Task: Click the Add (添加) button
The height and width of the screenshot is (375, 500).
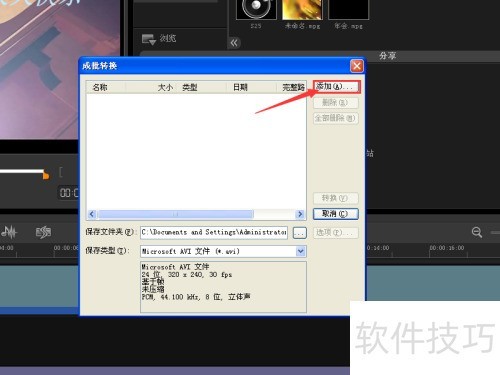Action: pyautogui.click(x=336, y=87)
